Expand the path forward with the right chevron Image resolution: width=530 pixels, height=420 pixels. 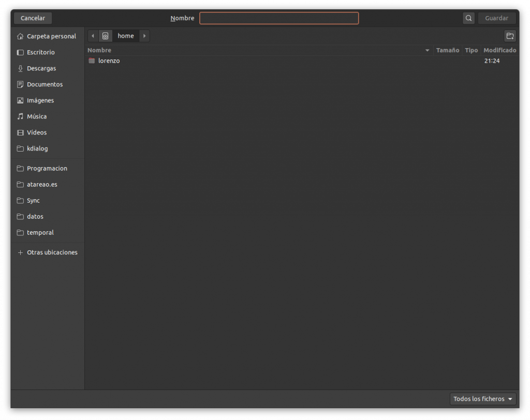(x=144, y=36)
